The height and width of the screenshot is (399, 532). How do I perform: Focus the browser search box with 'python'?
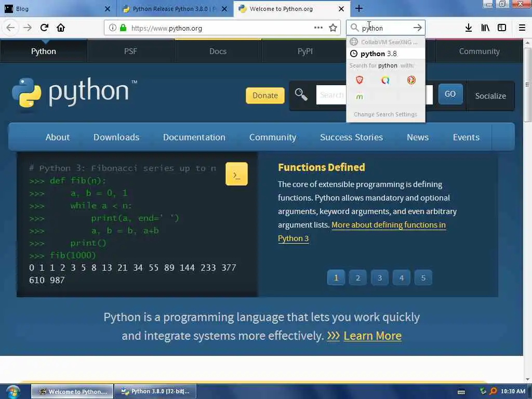point(385,28)
